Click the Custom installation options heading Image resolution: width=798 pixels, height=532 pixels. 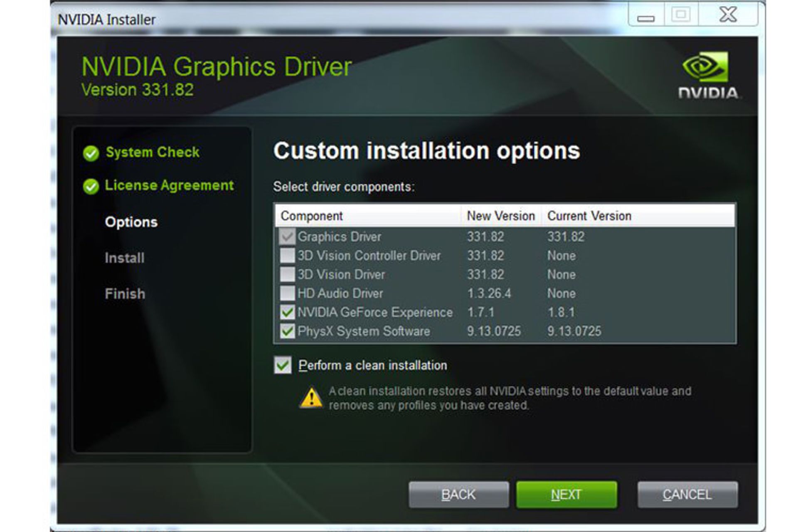click(426, 150)
